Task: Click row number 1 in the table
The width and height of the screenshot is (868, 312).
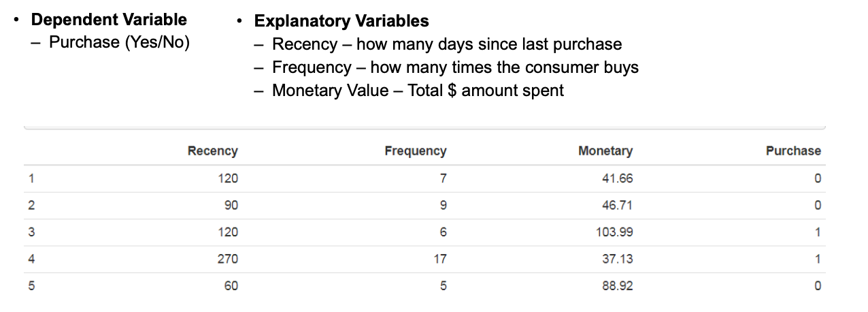Action: click(x=31, y=178)
